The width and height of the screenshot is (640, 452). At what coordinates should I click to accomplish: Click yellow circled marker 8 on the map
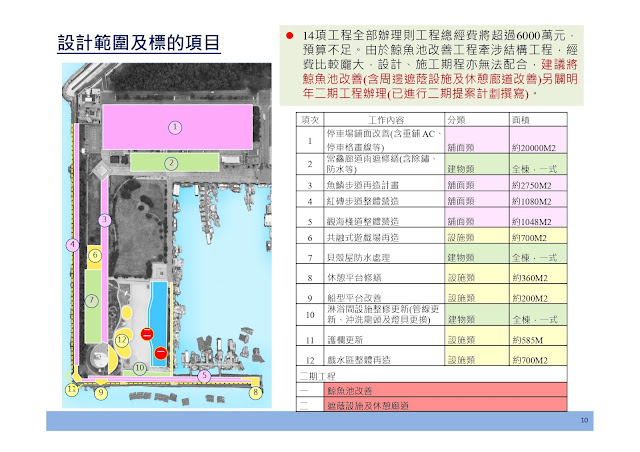(x=256, y=392)
